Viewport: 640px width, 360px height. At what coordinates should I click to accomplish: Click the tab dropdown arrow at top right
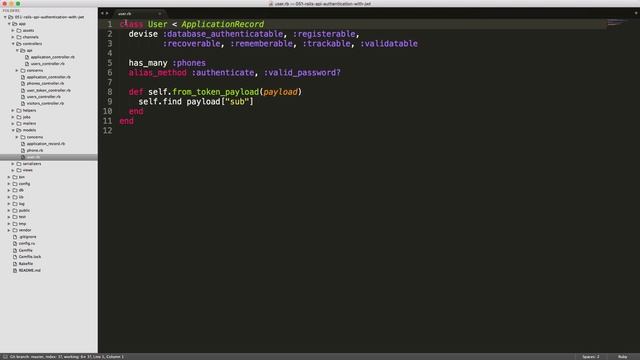pyautogui.click(x=636, y=13)
